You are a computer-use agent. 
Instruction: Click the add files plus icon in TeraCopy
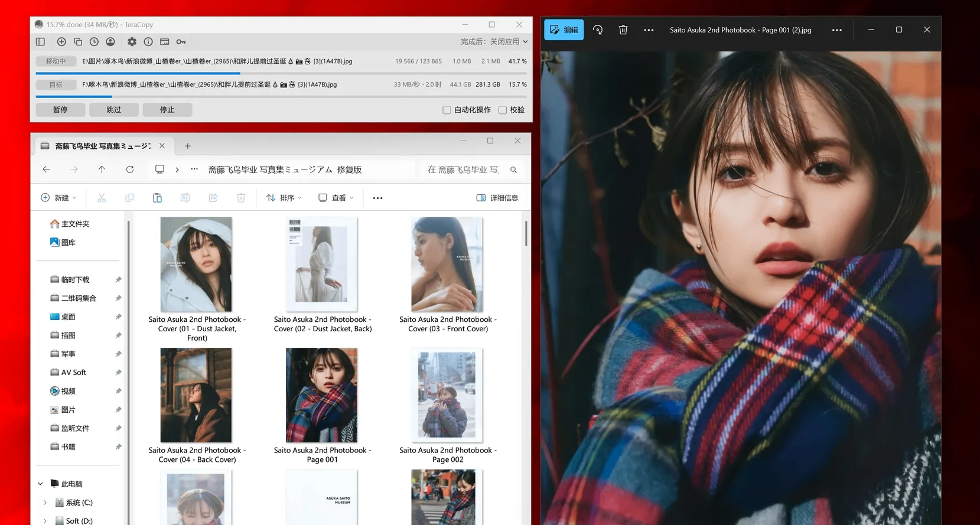pos(61,42)
